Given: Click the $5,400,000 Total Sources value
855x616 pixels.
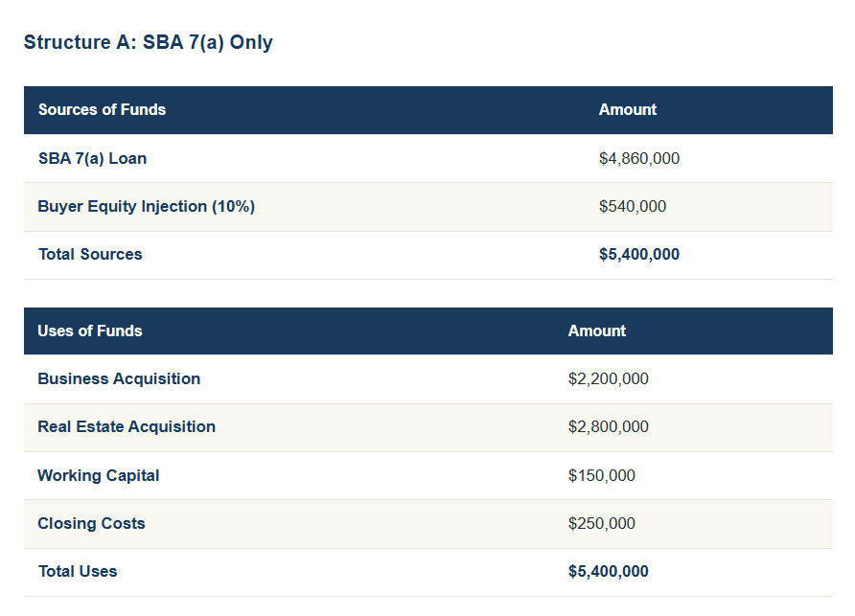Looking at the screenshot, I should [x=639, y=254].
